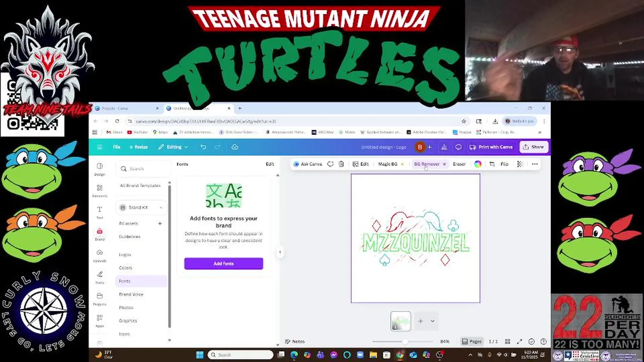Add a new asset with plus icon
Screen dimensions: 644x362
[x=160, y=223]
